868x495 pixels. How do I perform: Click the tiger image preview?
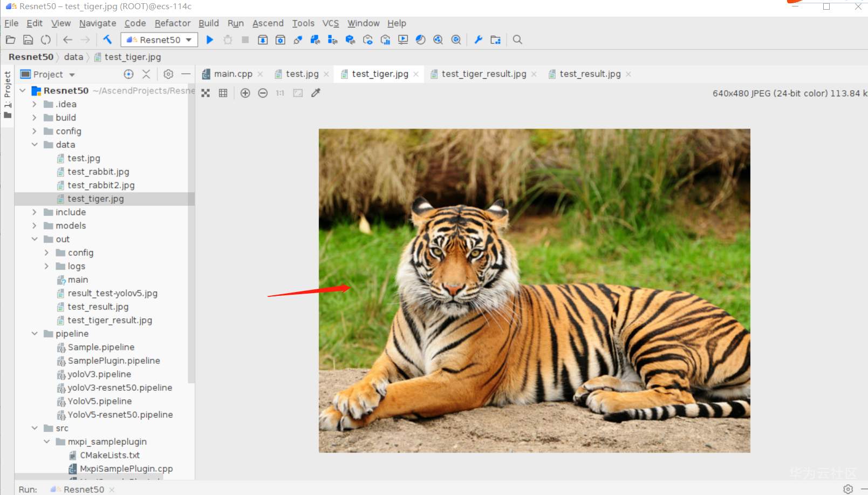click(534, 290)
